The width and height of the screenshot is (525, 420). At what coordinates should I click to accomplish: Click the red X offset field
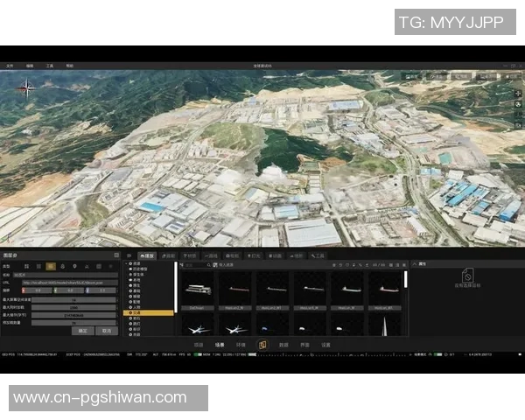(37, 290)
